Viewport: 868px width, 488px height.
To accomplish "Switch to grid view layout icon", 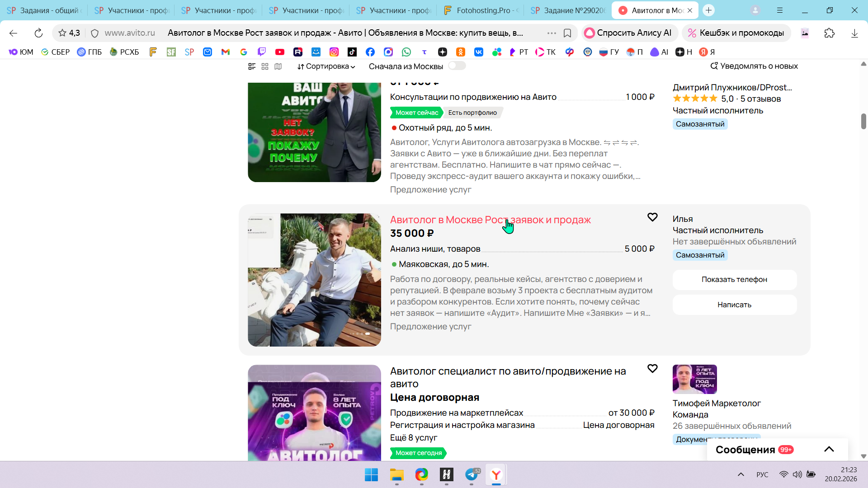I will pos(265,66).
